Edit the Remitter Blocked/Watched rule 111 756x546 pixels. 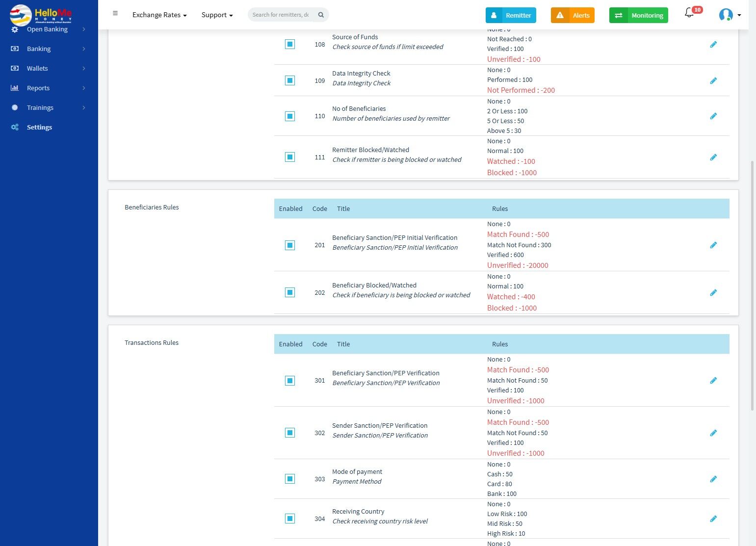click(x=713, y=157)
